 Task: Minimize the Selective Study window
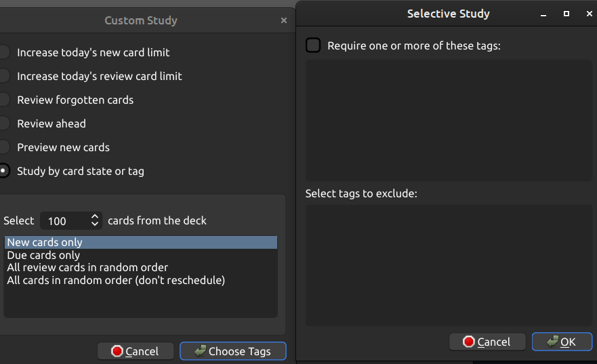pyautogui.click(x=544, y=14)
